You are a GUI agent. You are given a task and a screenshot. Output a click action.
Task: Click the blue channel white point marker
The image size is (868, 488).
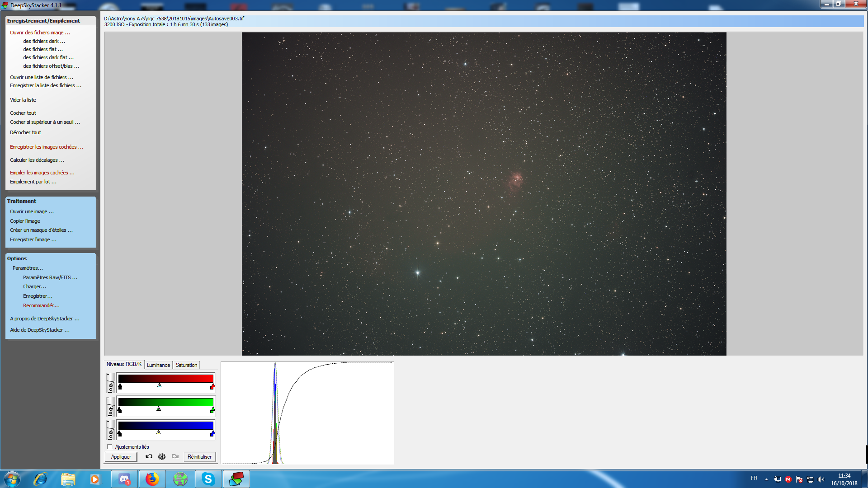(212, 433)
